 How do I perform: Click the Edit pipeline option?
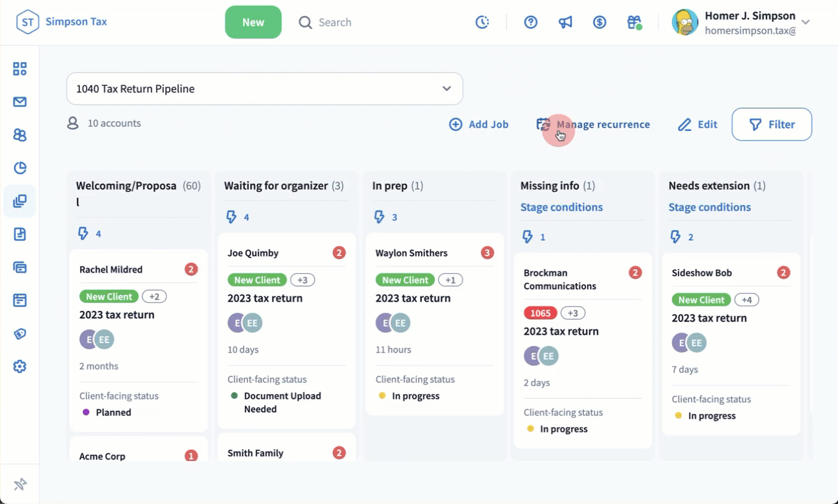coord(698,124)
